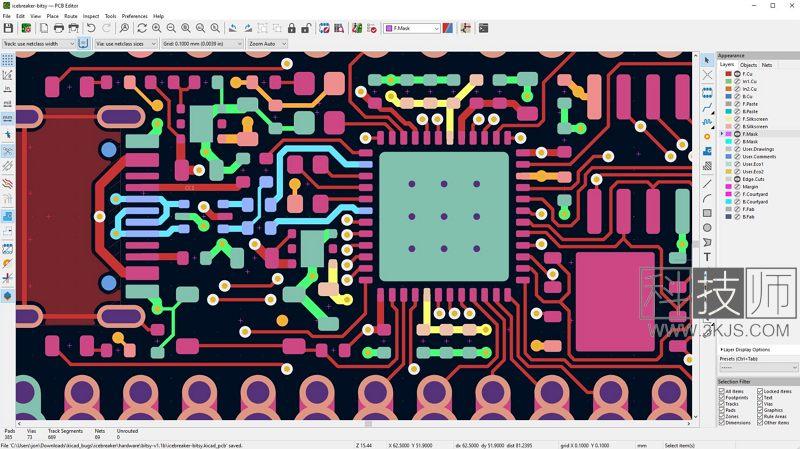
Task: Toggle auto track width button
Action: (x=83, y=44)
